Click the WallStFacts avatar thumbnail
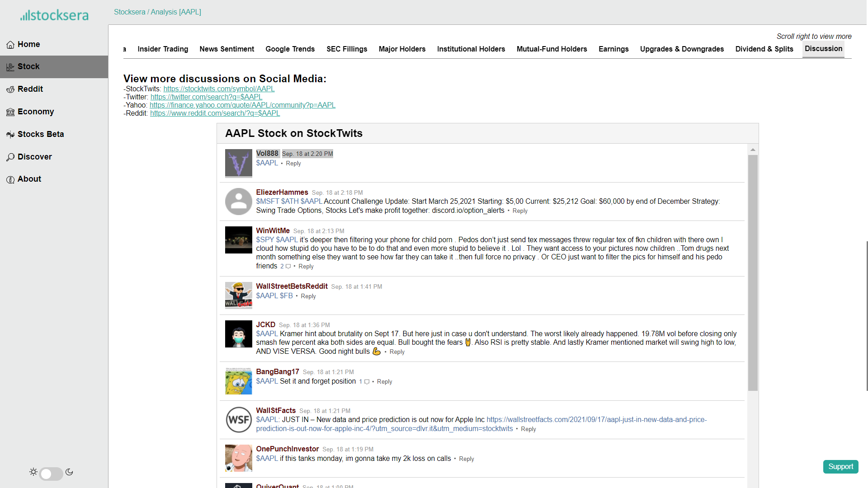The width and height of the screenshot is (868, 488). (x=238, y=420)
